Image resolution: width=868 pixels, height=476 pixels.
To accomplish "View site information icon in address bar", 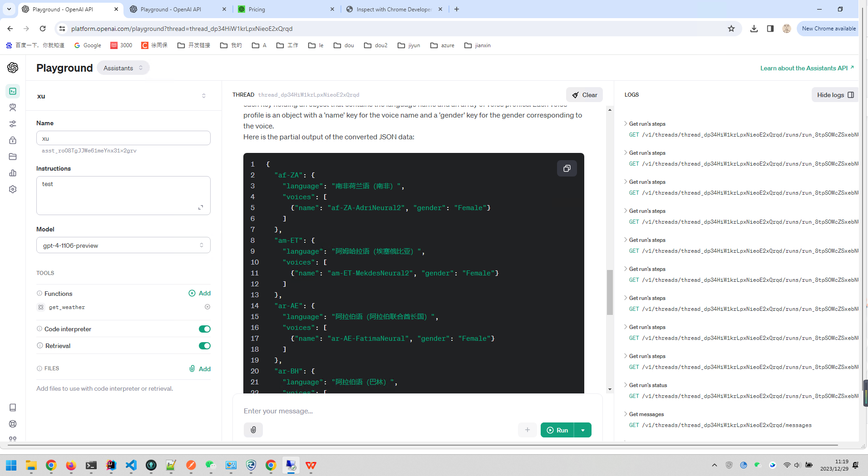I will pyautogui.click(x=62, y=29).
